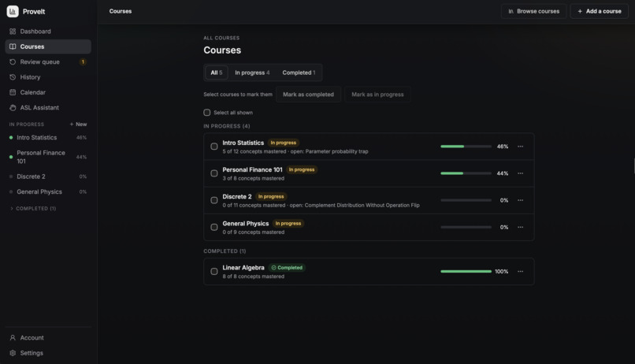Check the Personal Finance 101 course checkbox
This screenshot has width=635, height=364.
(214, 173)
